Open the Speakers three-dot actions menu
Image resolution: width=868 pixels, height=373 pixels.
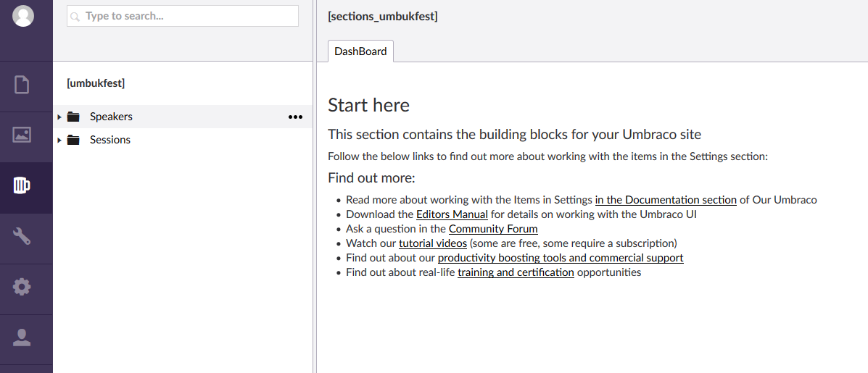pos(296,117)
